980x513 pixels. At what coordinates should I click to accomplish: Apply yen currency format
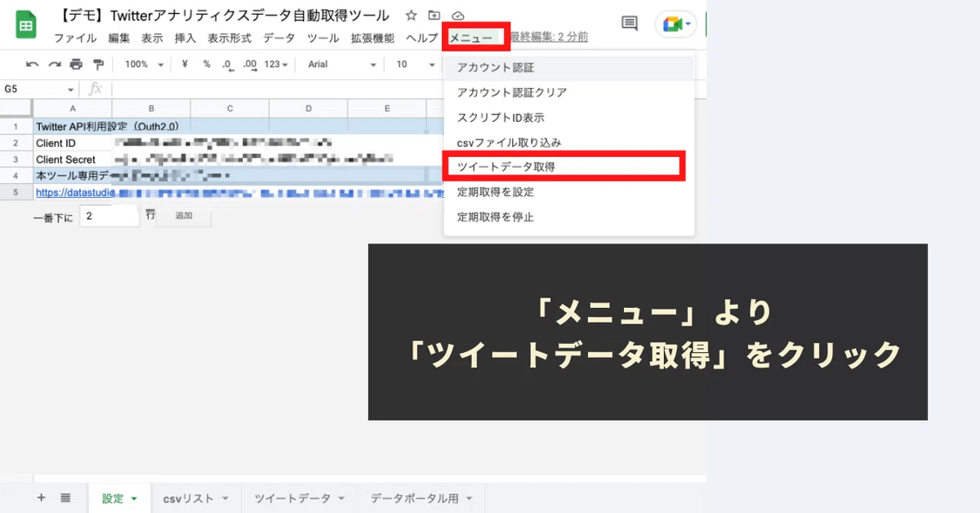point(185,65)
